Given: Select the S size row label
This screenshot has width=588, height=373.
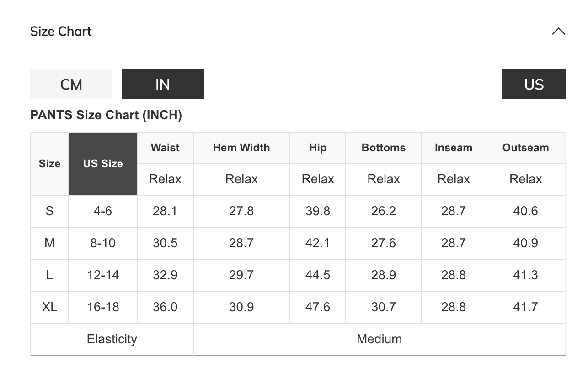Looking at the screenshot, I should pyautogui.click(x=49, y=211).
